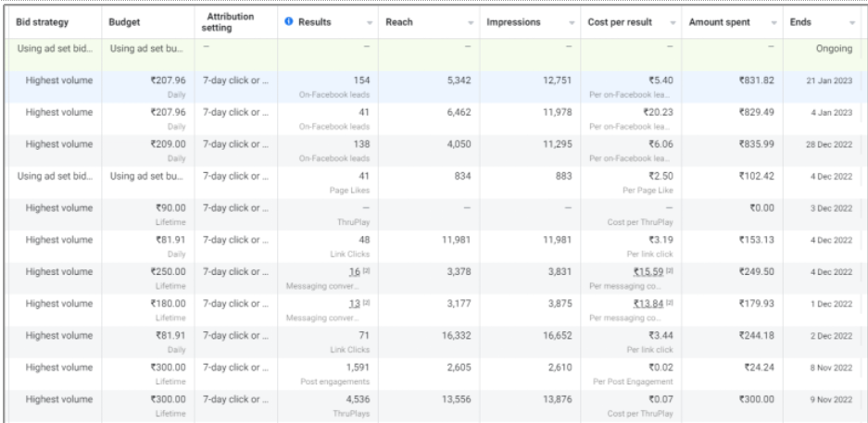Screen dimensions: 868x423
Task: Select the Attribution setting column header
Action: pos(233,20)
